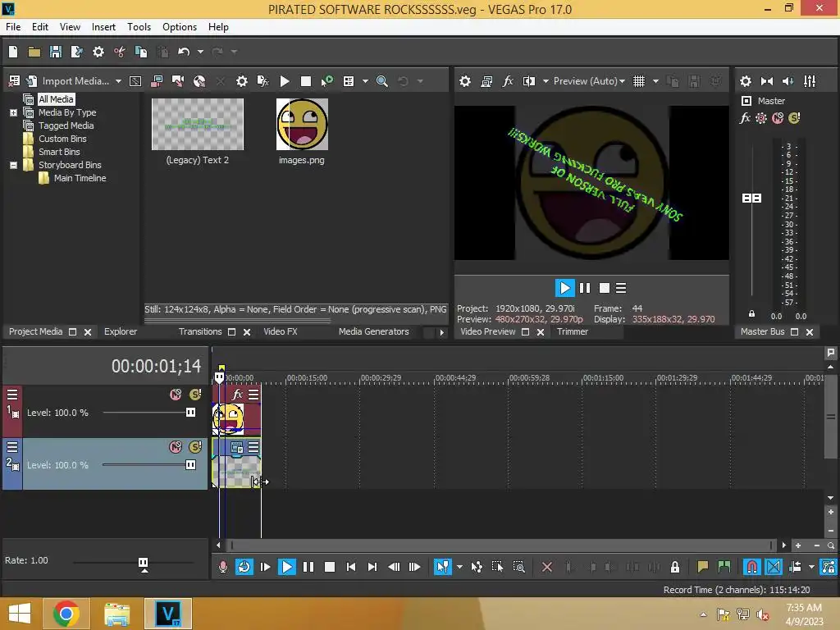Open Media Properties gear in Project Media

point(242,81)
